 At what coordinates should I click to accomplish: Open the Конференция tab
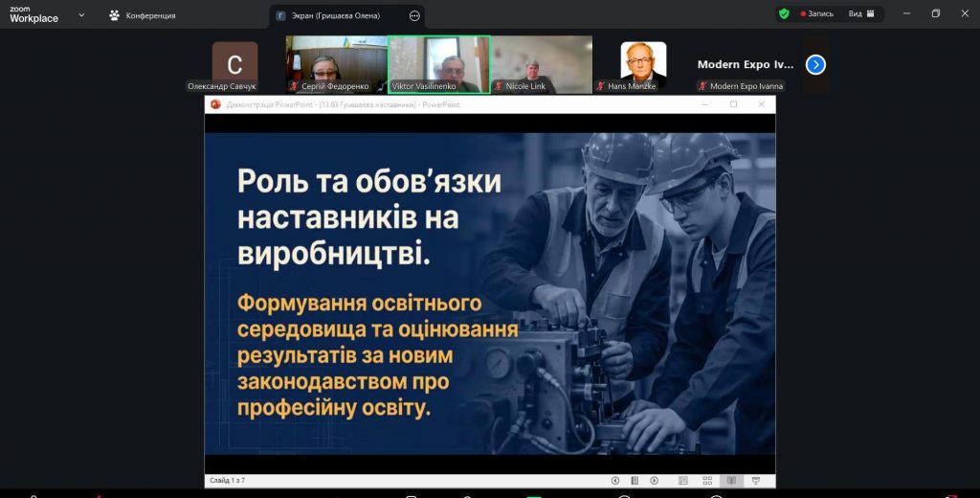(x=143, y=15)
